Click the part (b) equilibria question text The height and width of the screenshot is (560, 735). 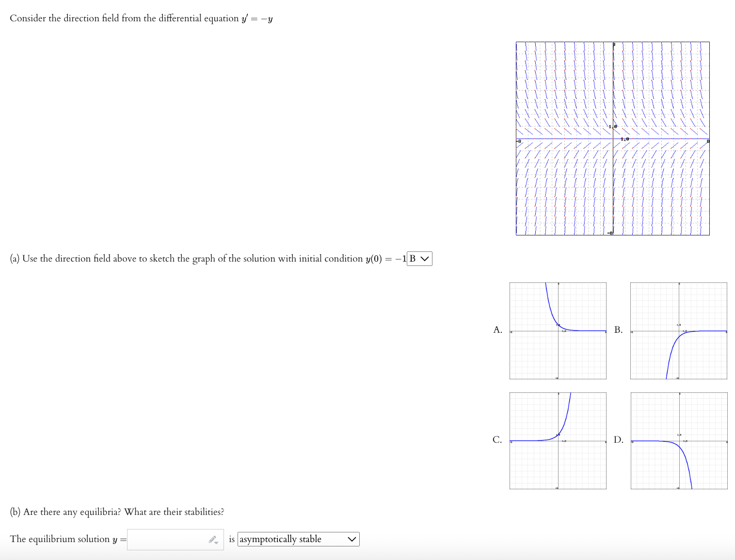point(117,512)
